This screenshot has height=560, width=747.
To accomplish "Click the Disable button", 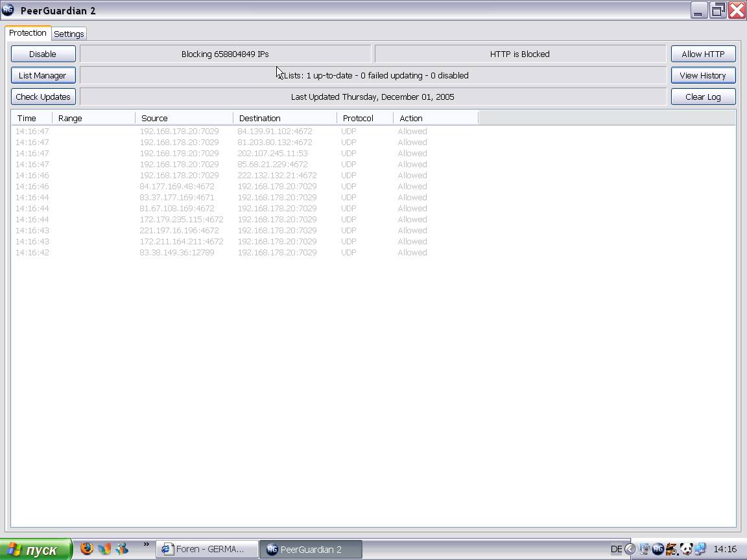I will 43,54.
